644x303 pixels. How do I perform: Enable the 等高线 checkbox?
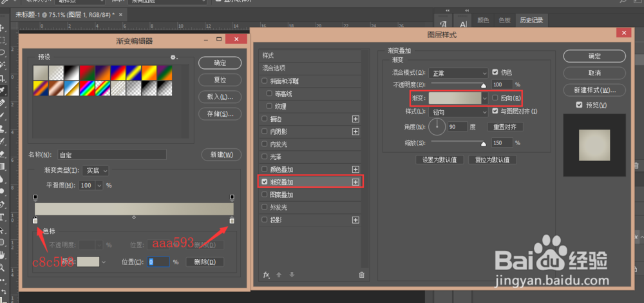coord(269,93)
